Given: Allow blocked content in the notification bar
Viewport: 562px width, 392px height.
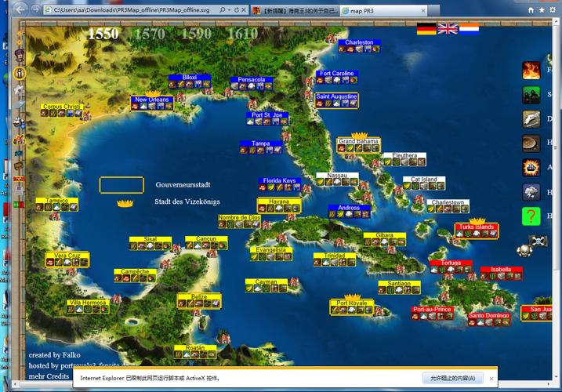Looking at the screenshot, I should [x=453, y=378].
